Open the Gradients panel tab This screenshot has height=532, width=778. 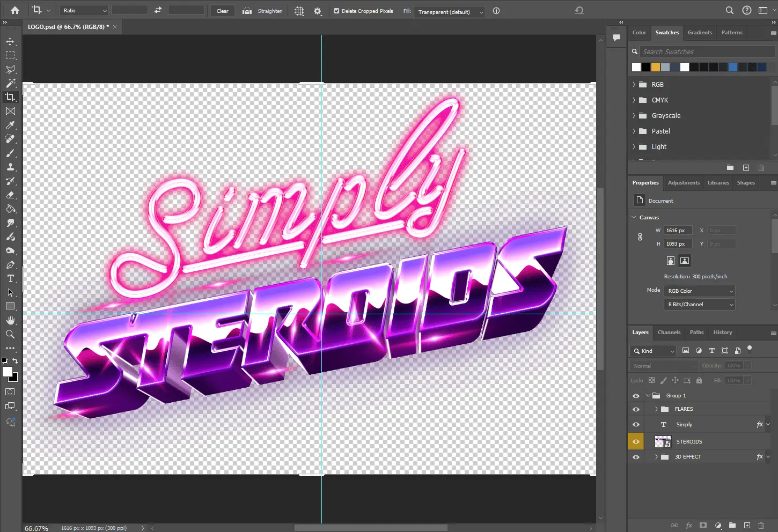click(700, 33)
